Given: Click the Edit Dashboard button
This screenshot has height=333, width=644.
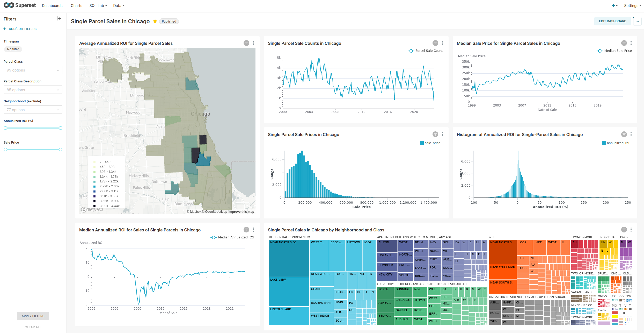Looking at the screenshot, I should click(612, 21).
